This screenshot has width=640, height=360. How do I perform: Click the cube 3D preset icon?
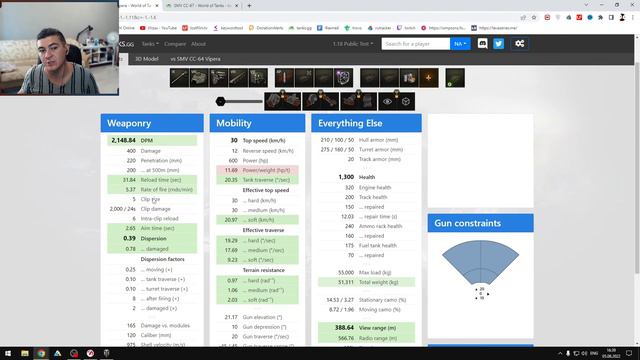click(x=406, y=101)
